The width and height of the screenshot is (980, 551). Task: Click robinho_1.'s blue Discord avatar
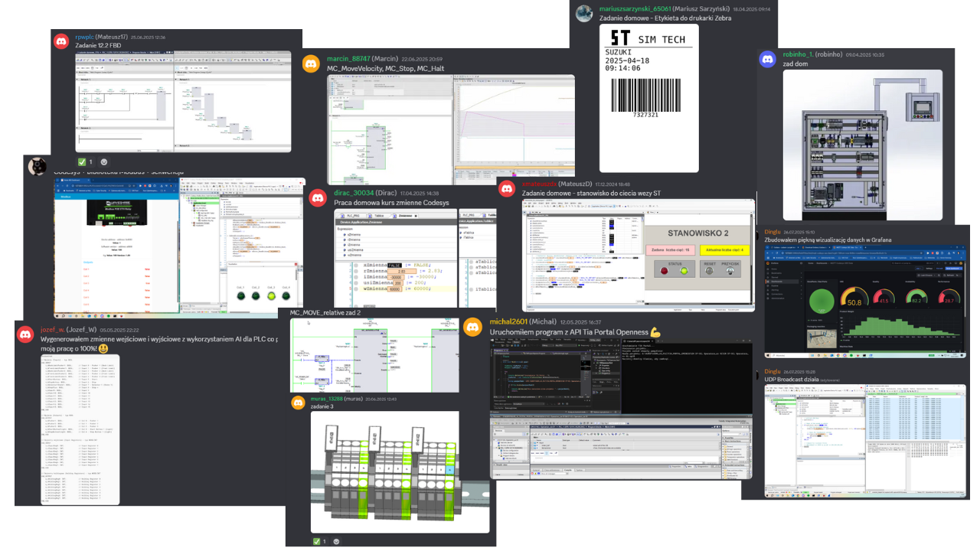[x=767, y=60]
